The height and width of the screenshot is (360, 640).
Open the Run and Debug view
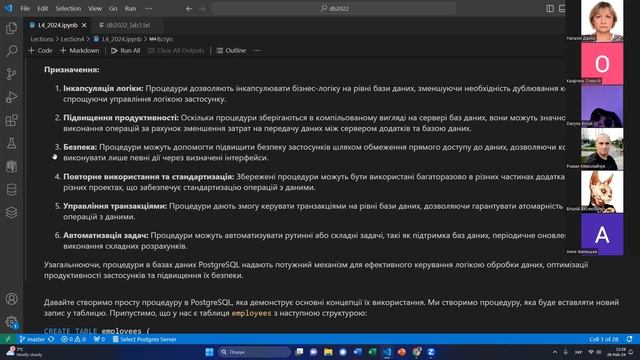pyautogui.click(x=11, y=97)
